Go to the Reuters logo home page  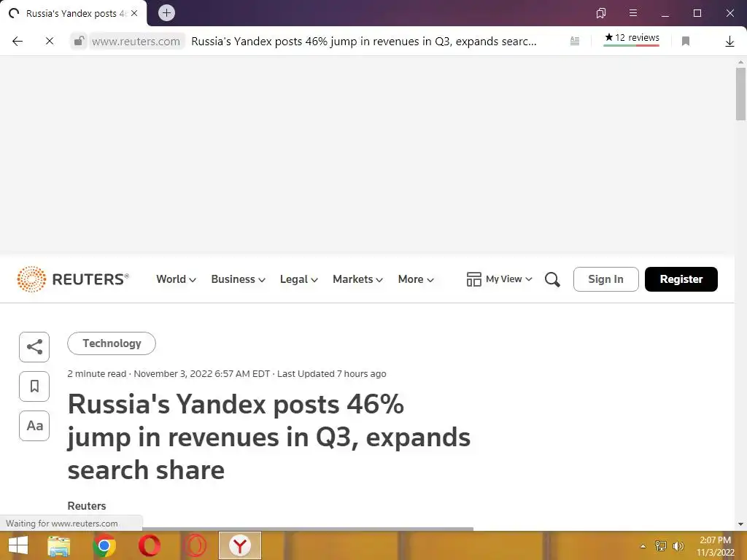pyautogui.click(x=73, y=279)
